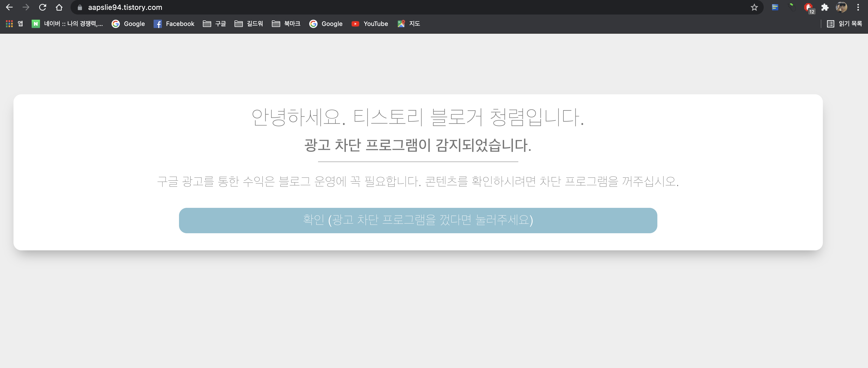The image size is (868, 368).
Task: Open the AdBlock extension panel
Action: point(809,8)
